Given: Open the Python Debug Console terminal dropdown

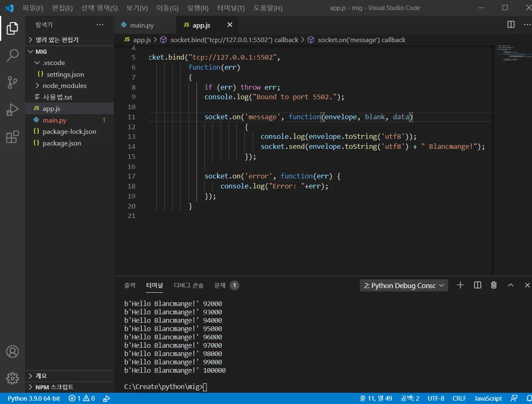Looking at the screenshot, I should click(404, 286).
